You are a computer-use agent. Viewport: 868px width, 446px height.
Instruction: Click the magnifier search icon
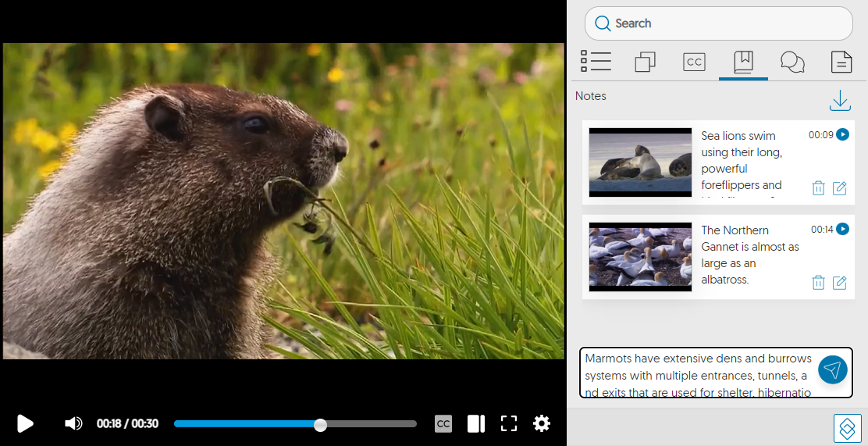(603, 23)
